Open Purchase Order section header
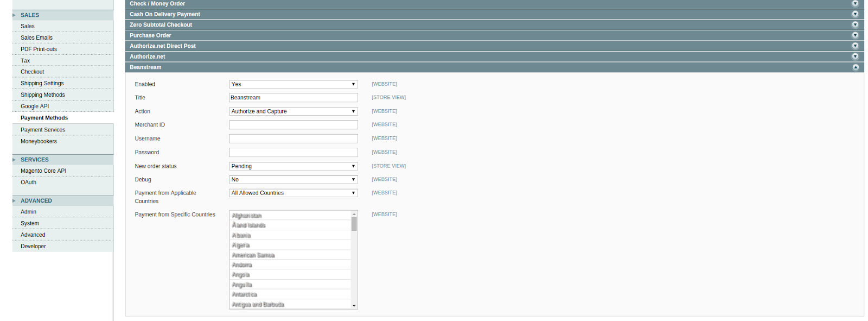Image resolution: width=868 pixels, height=321 pixels. pyautogui.click(x=494, y=35)
